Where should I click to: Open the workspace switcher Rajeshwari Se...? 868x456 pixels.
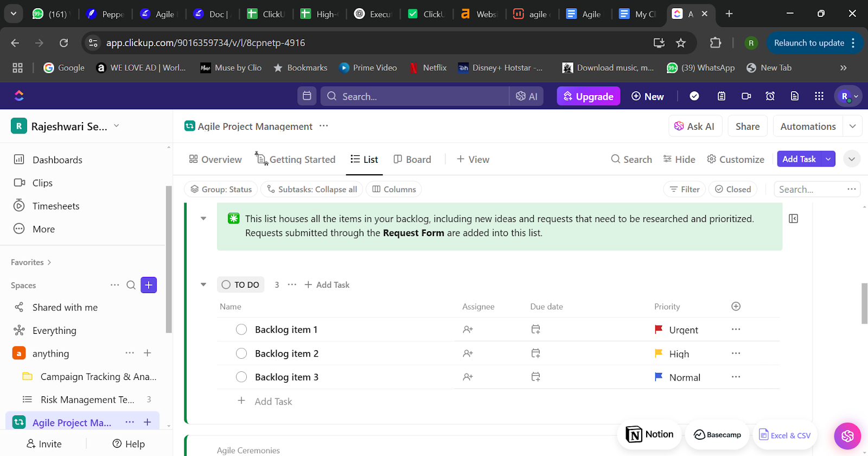point(65,126)
